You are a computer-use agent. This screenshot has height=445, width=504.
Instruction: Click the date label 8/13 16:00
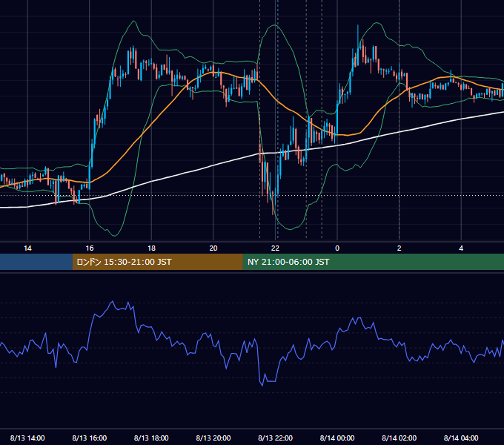90,438
